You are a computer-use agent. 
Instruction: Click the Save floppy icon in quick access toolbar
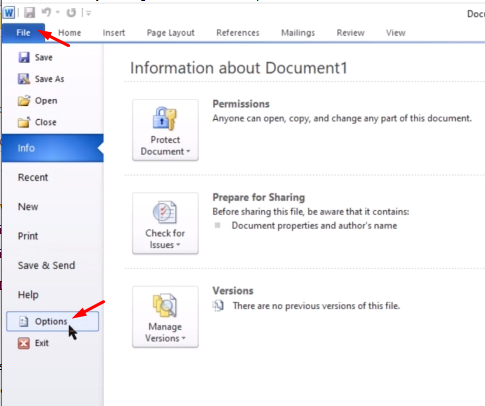click(29, 13)
